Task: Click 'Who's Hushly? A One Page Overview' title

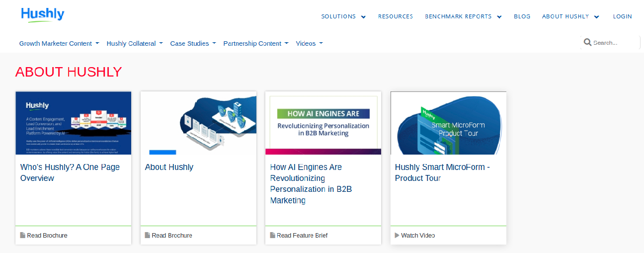Action: [x=70, y=172]
